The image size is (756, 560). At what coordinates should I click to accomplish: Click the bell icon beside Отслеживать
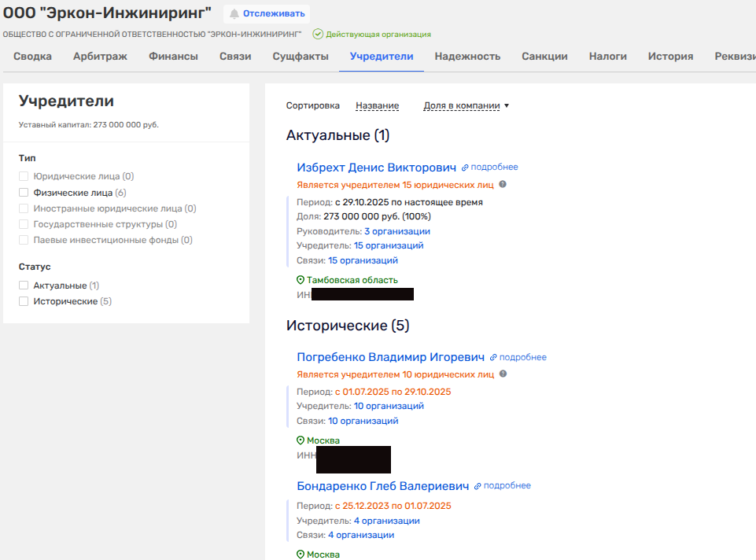point(234,14)
